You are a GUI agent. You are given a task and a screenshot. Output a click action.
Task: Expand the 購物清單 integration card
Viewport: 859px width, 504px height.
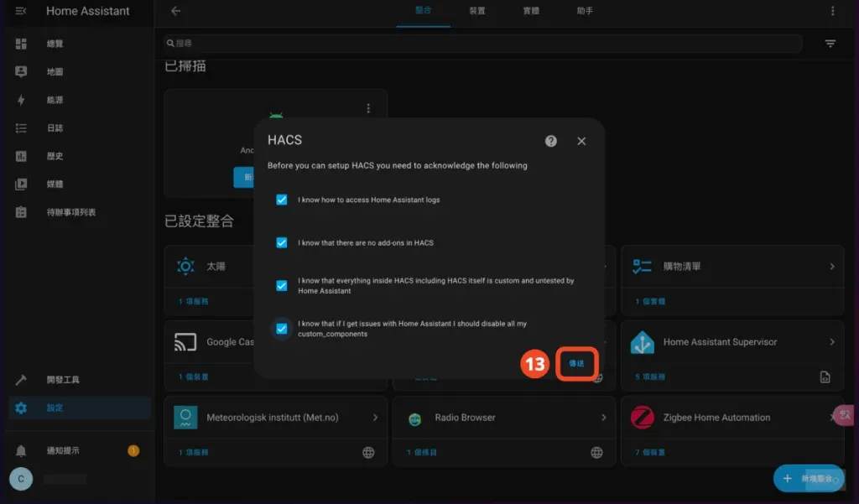(834, 265)
